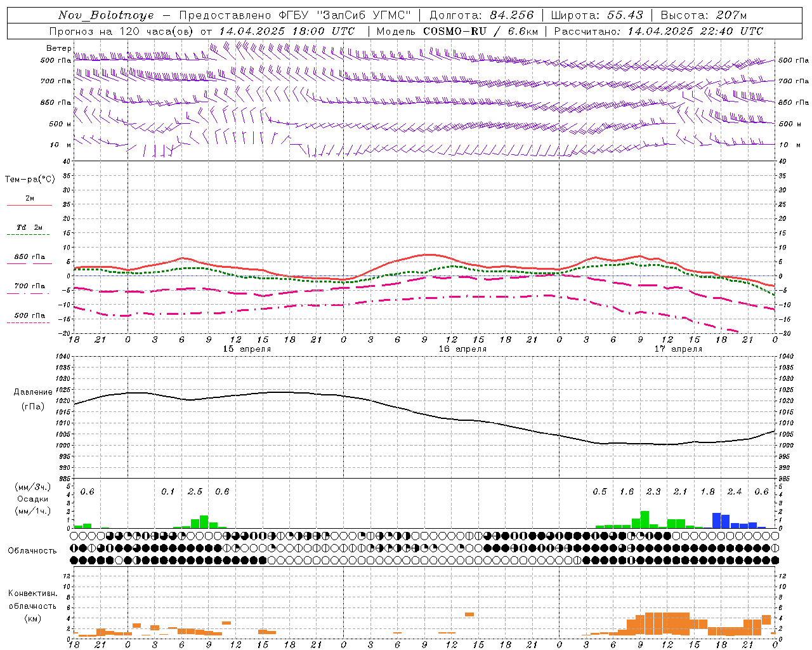Click the Тем-ра(°C) axis title
Viewport: 812px width, 650px height.
(x=29, y=180)
